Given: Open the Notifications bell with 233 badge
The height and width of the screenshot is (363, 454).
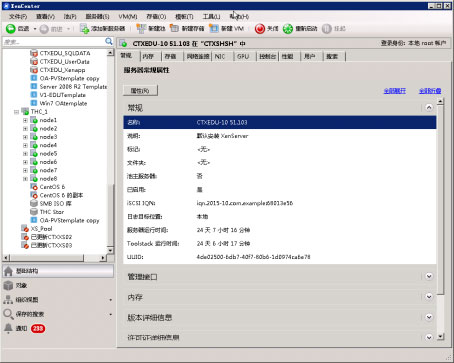Looking at the screenshot, I should (8, 328).
